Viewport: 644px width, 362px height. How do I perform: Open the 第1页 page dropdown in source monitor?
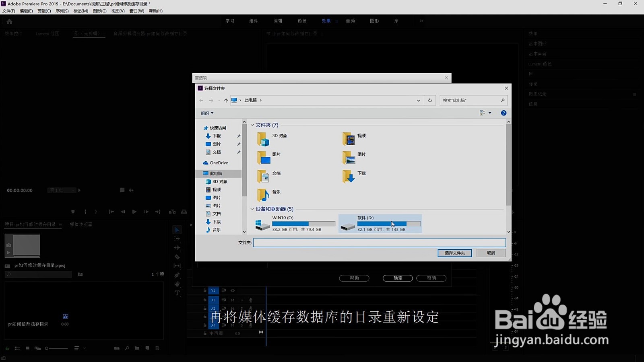point(62,190)
